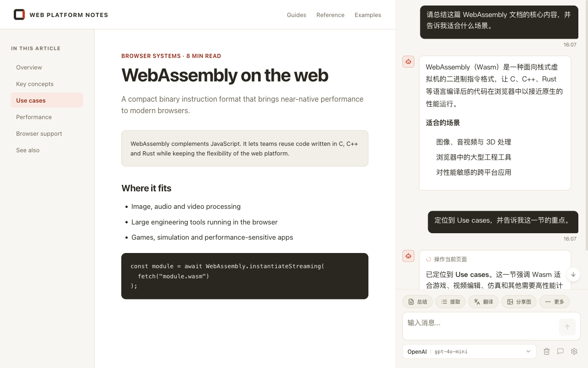Click the 总结 summarize quick action
Image resolution: width=588 pixels, height=368 pixels.
(418, 302)
